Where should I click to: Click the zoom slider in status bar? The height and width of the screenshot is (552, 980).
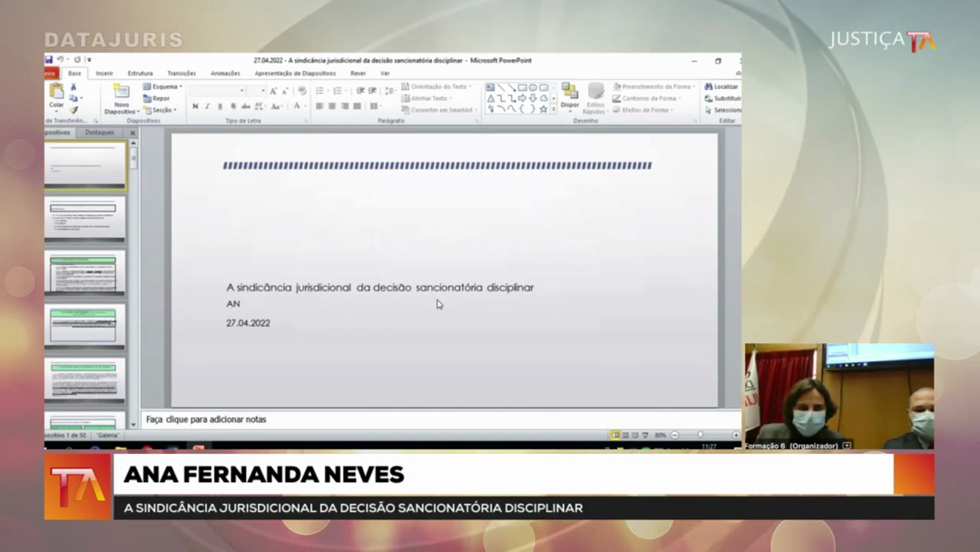coord(701,436)
